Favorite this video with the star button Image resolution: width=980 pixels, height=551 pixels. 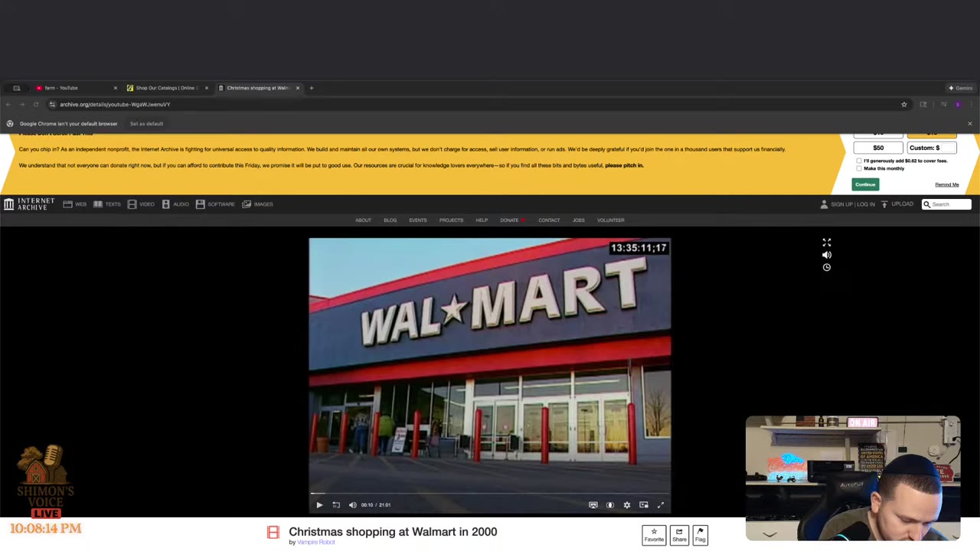tap(654, 535)
